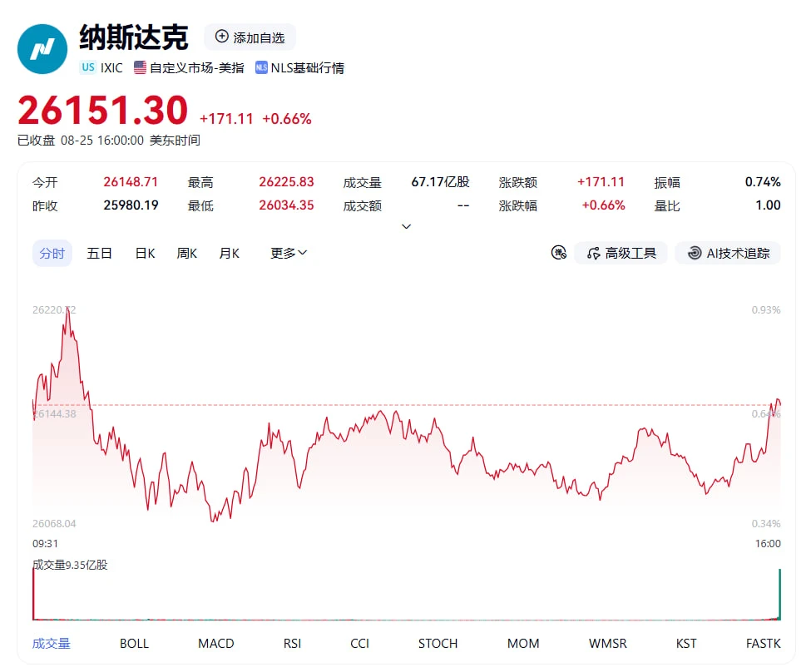Click the 量比 value 1.00
The width and height of the screenshot is (806, 672).
click(x=768, y=205)
